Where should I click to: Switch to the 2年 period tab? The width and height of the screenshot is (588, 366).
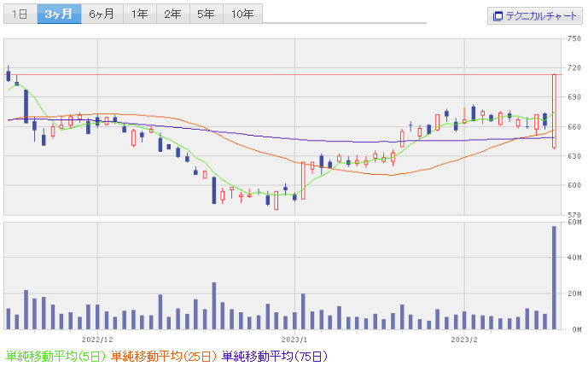(x=172, y=14)
